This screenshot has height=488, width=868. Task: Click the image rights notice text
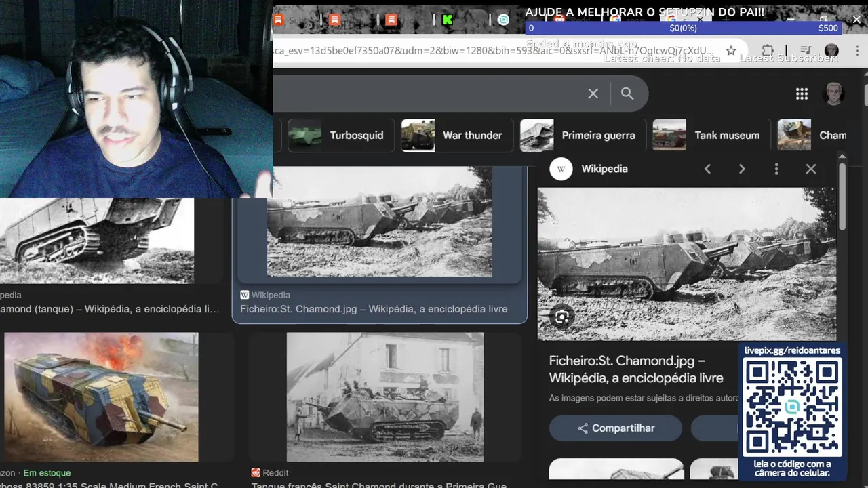(x=644, y=398)
